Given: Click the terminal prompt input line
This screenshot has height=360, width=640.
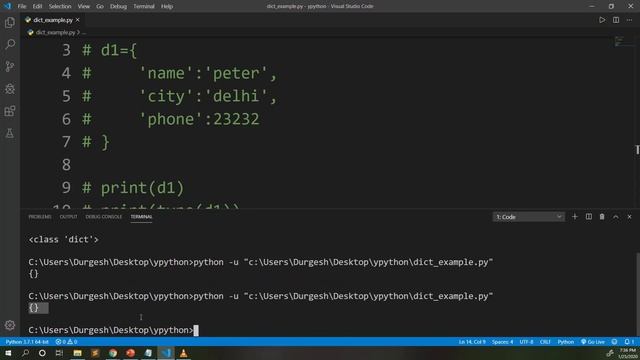Looking at the screenshot, I should coord(113,330).
